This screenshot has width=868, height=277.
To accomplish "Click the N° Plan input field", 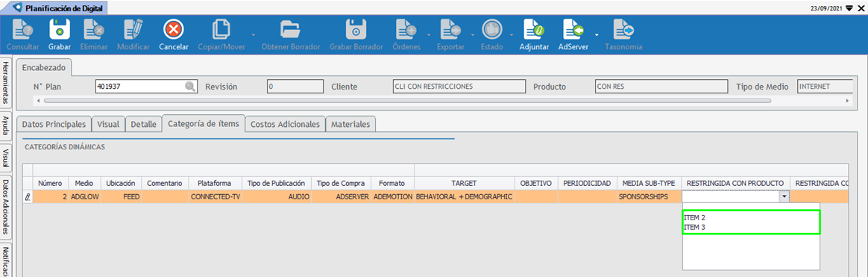I will point(145,87).
